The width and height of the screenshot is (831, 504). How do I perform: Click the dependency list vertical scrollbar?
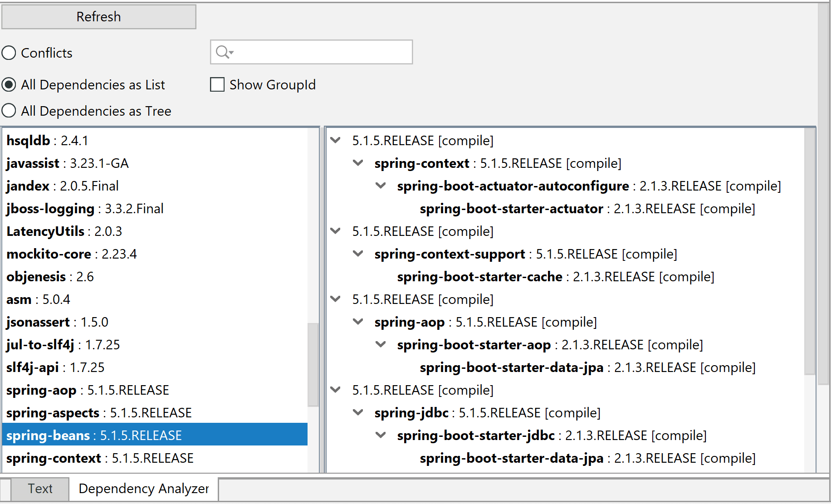coord(313,363)
